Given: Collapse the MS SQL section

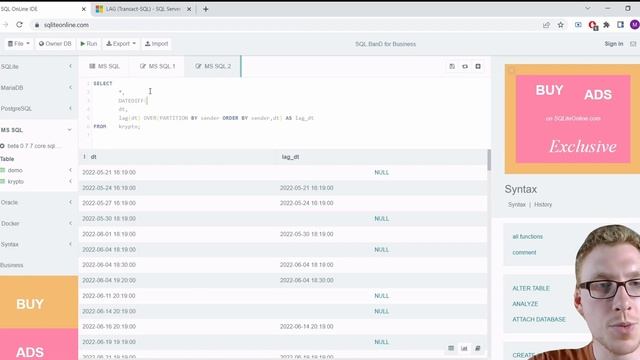Looking at the screenshot, I should tap(69, 130).
